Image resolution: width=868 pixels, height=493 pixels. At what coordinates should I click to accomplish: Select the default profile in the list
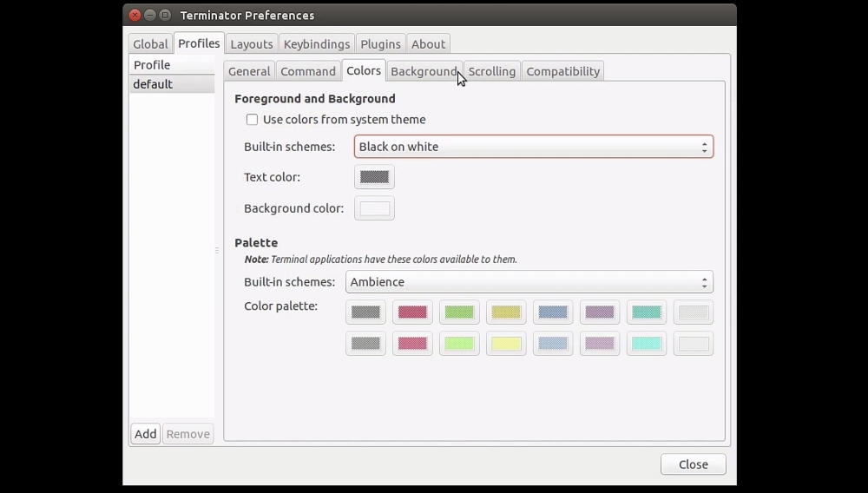click(x=172, y=84)
